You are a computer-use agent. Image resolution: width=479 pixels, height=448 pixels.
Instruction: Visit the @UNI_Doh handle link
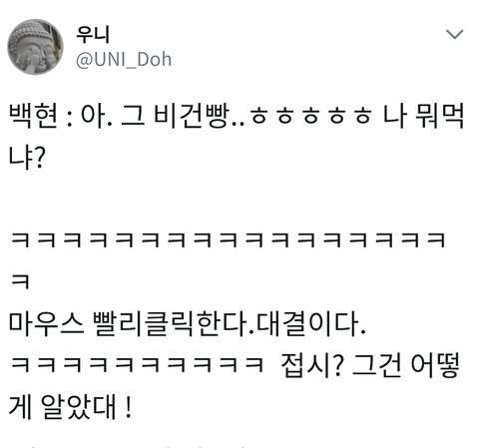[124, 60]
